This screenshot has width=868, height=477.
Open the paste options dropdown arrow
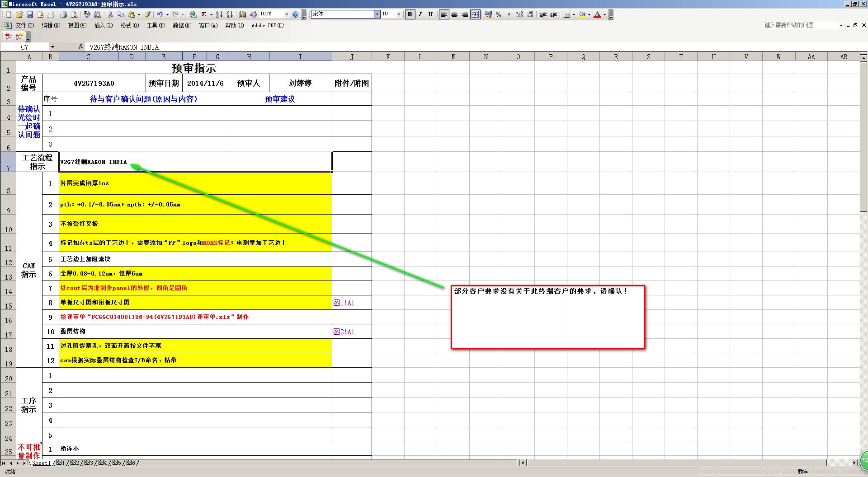[x=139, y=14]
